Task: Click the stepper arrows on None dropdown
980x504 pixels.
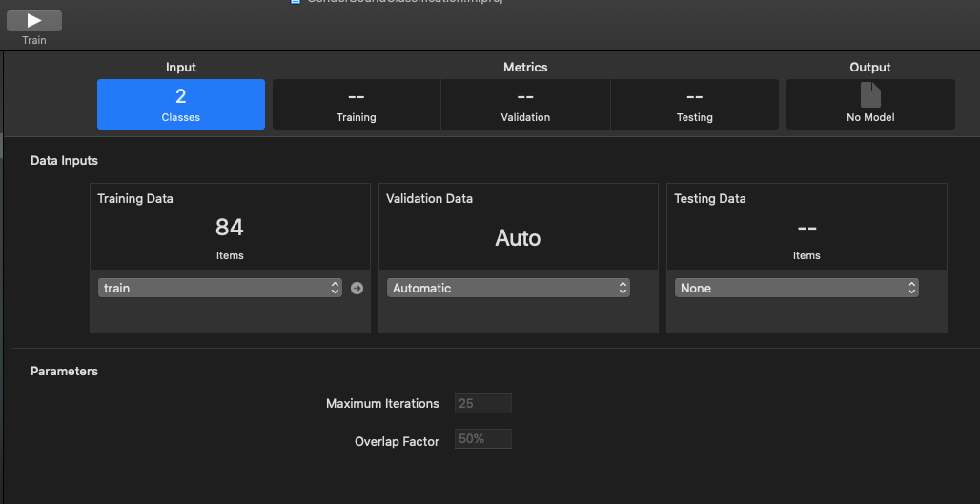Action: 911,288
